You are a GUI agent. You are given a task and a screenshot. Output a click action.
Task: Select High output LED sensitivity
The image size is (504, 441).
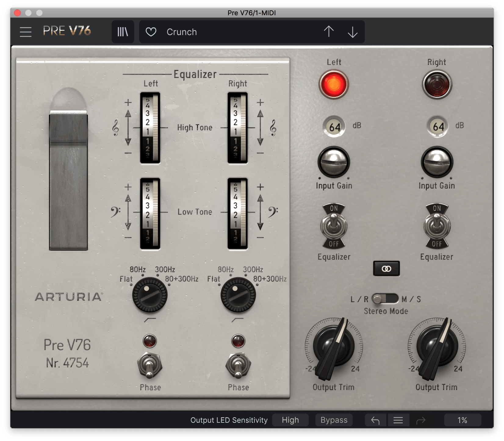[290, 420]
